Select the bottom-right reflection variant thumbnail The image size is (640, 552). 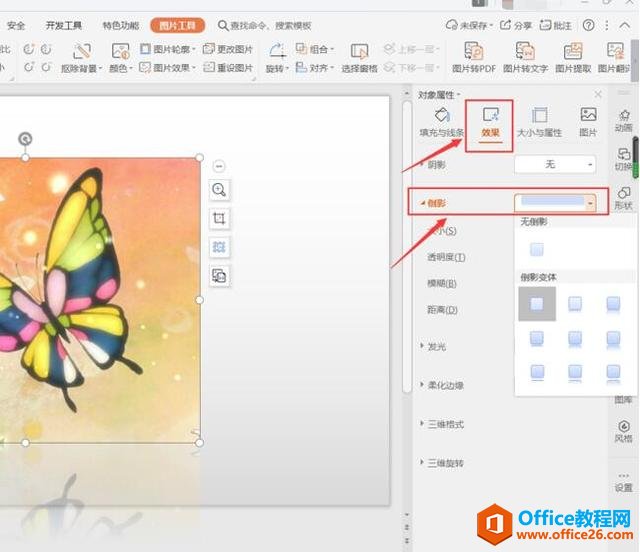click(613, 373)
